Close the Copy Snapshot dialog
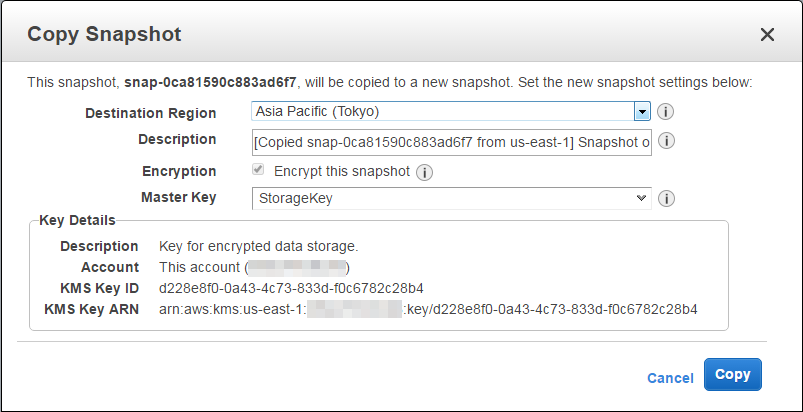The width and height of the screenshot is (803, 412). pos(767,35)
